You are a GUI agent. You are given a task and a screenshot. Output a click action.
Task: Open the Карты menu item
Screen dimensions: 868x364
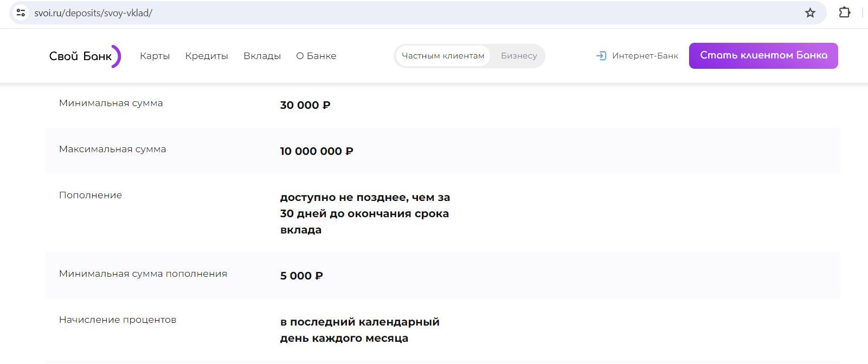[155, 56]
